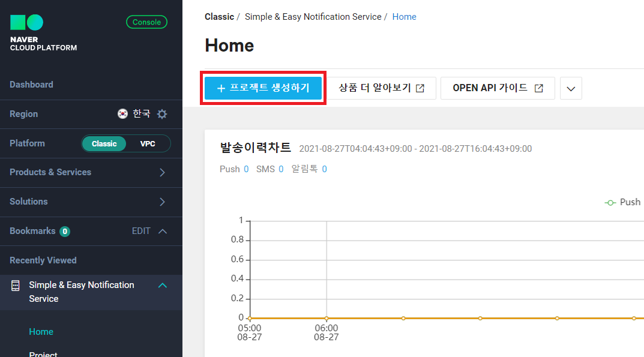Go to Dashboard in sidebar
The height and width of the screenshot is (357, 644).
31,85
